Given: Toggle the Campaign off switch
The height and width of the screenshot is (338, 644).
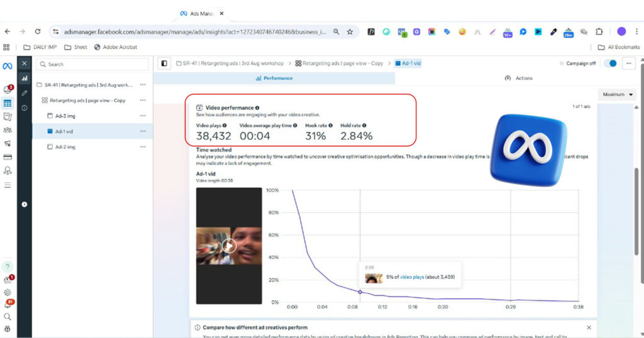Looking at the screenshot, I should (x=611, y=63).
